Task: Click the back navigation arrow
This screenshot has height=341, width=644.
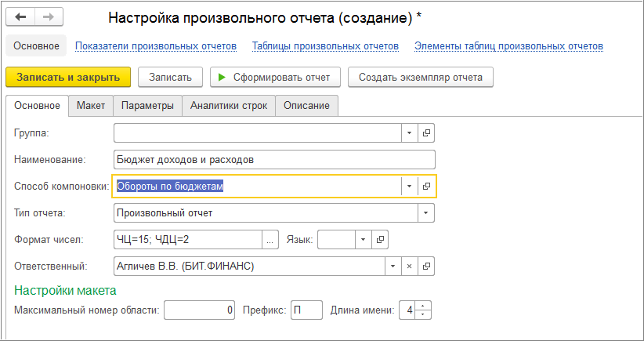Action: (x=21, y=16)
